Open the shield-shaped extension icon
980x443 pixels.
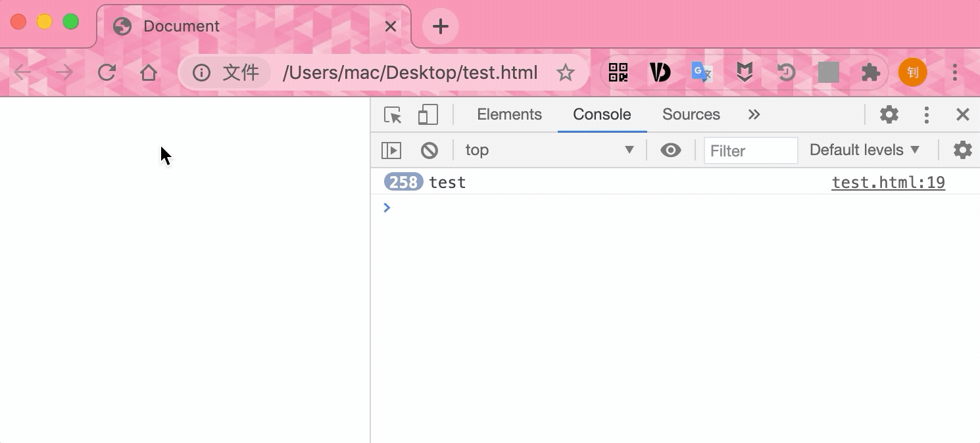click(x=744, y=72)
